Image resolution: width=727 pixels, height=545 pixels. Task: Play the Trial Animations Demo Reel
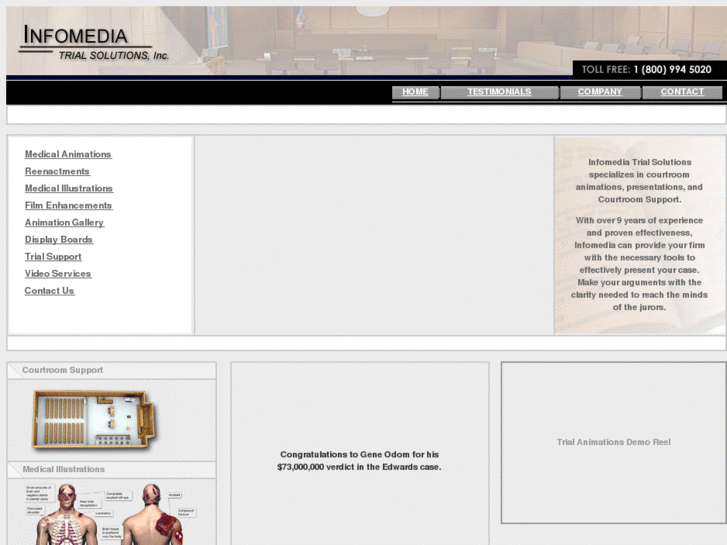point(613,442)
